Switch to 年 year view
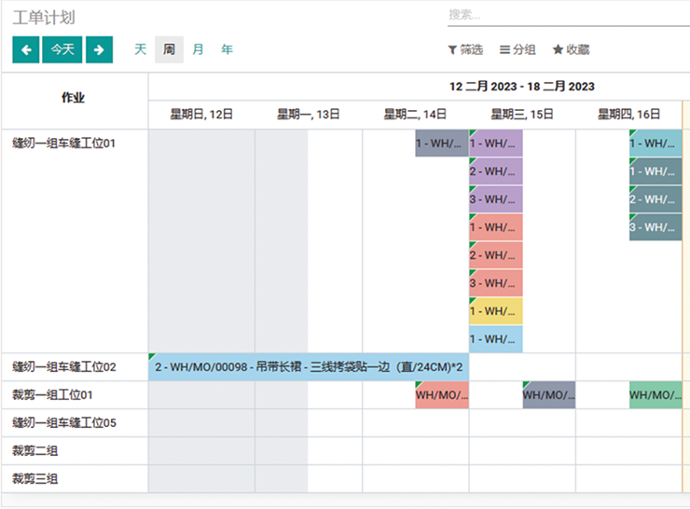The width and height of the screenshot is (690, 509). tap(227, 49)
